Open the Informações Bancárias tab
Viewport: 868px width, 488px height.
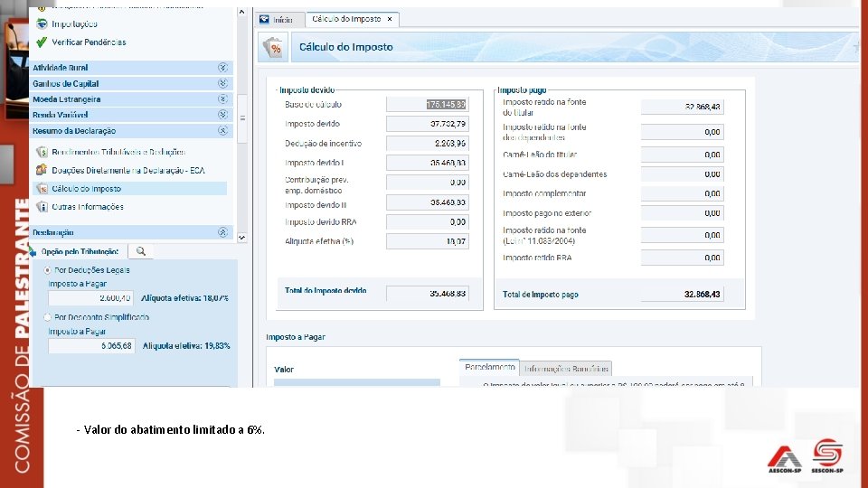566,368
